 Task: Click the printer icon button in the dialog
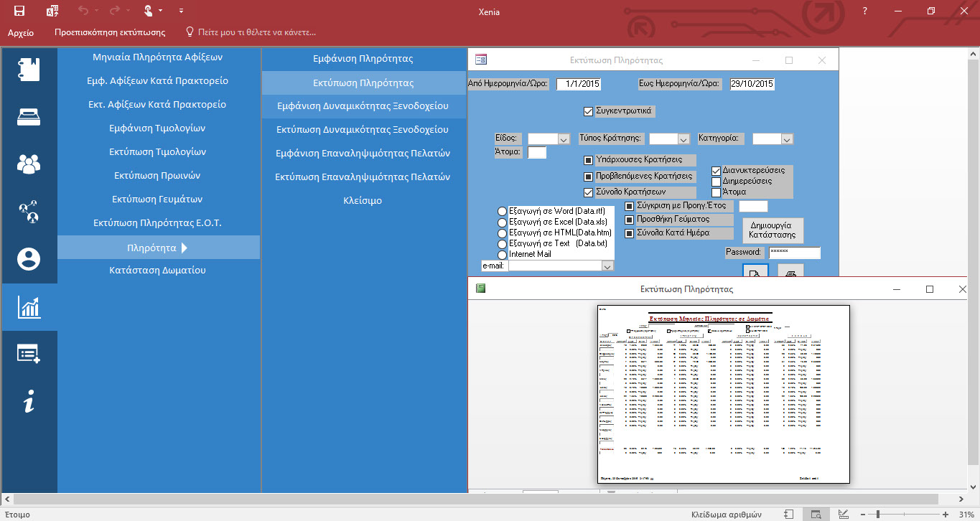tap(790, 272)
